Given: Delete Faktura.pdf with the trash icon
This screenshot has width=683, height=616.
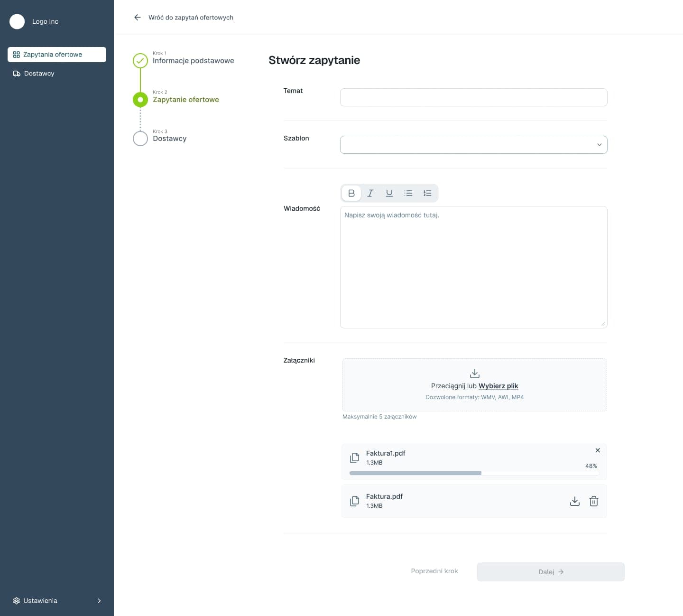Looking at the screenshot, I should tap(593, 501).
